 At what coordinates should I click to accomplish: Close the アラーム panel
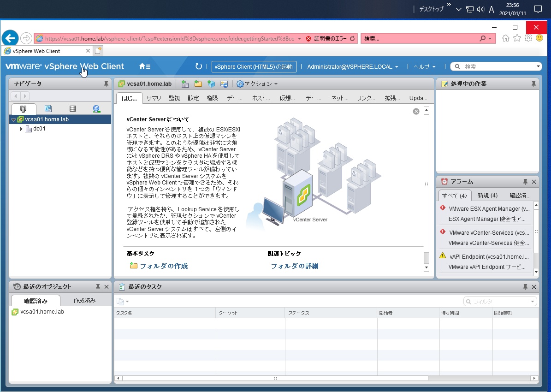[534, 182]
